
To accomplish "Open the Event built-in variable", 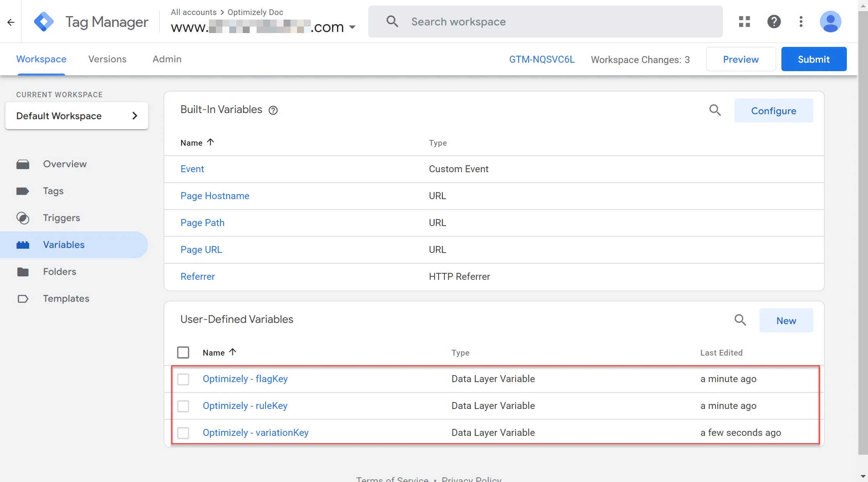I will 192,169.
